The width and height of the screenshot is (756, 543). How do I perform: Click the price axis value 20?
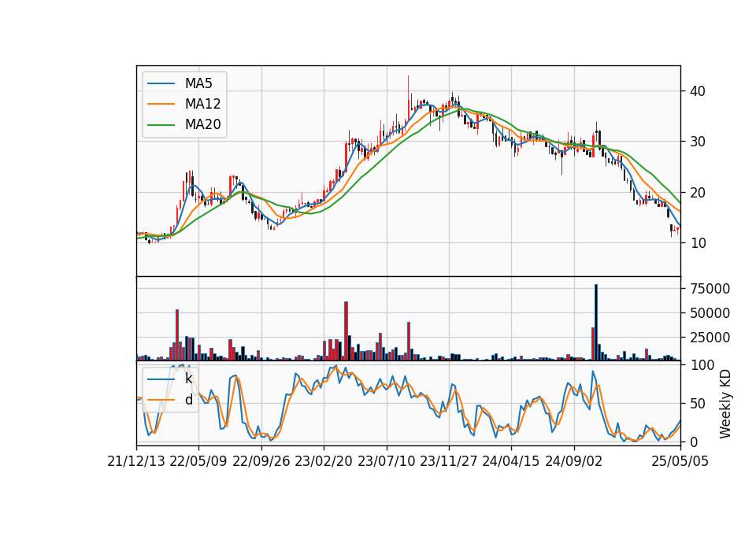pyautogui.click(x=698, y=193)
